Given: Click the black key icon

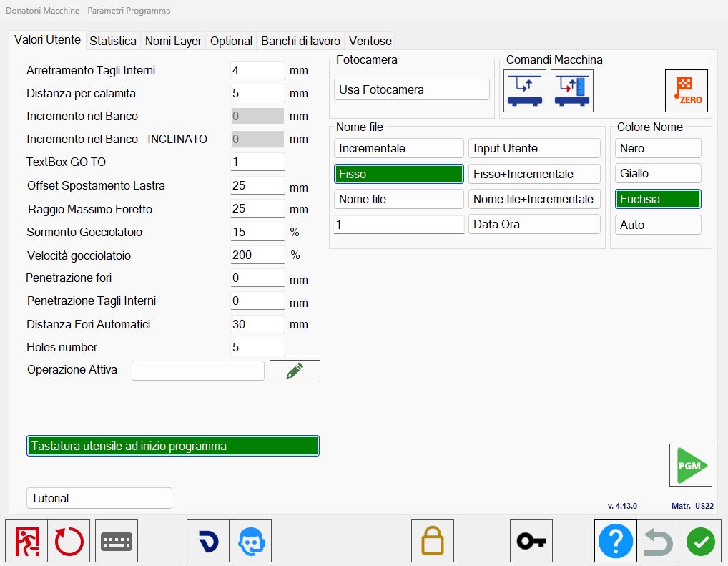Looking at the screenshot, I should (531, 541).
